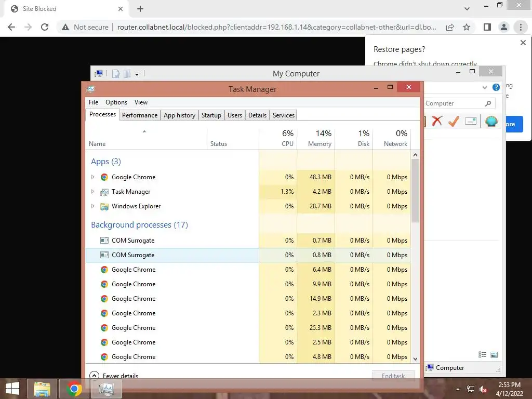Expand the Task Manager app entry

pyautogui.click(x=92, y=192)
